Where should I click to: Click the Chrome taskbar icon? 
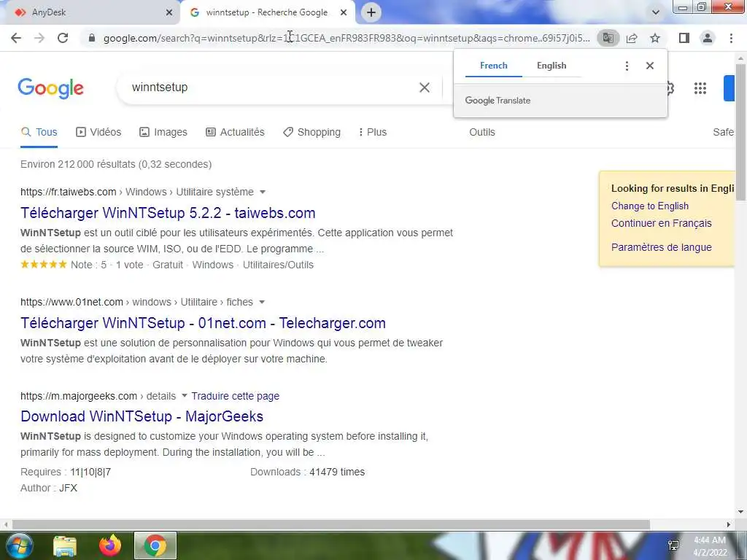pos(155,545)
